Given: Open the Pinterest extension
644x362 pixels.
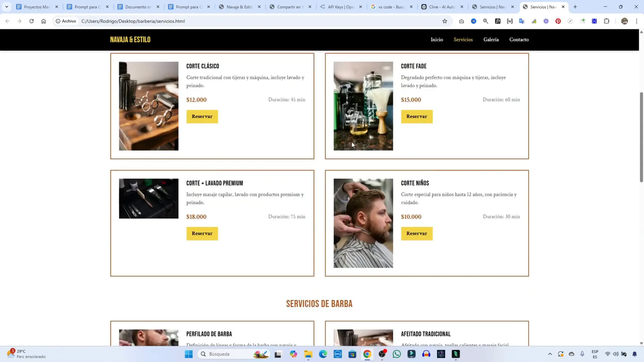Looking at the screenshot, I should 558,21.
